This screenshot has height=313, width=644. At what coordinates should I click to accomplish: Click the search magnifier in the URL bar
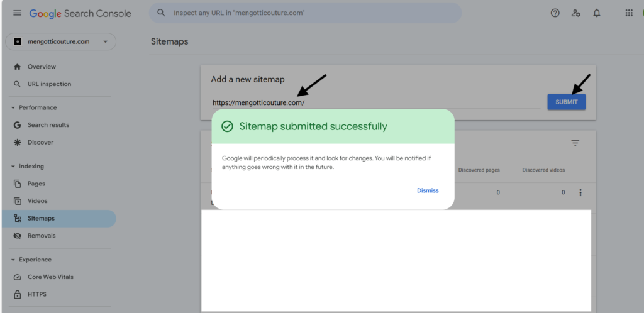click(162, 13)
